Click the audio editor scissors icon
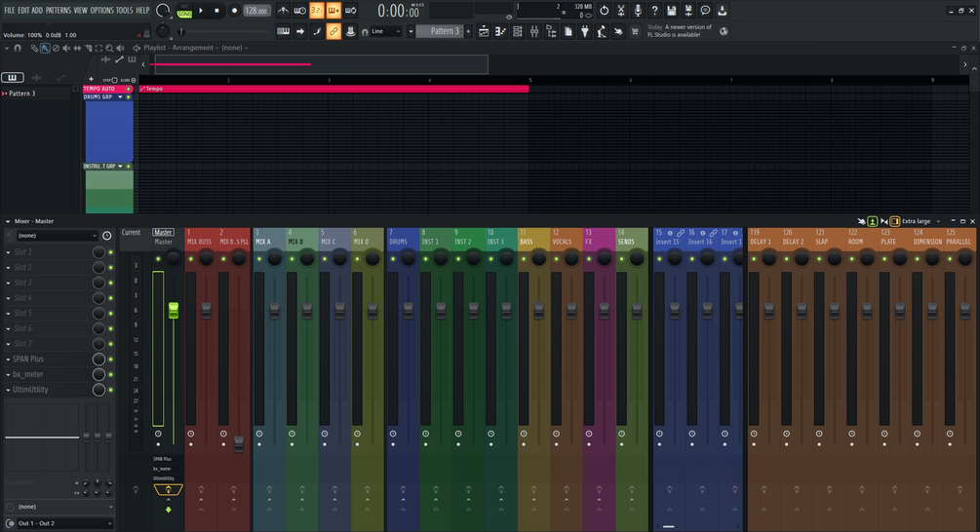This screenshot has width=980, height=532. tap(620, 11)
